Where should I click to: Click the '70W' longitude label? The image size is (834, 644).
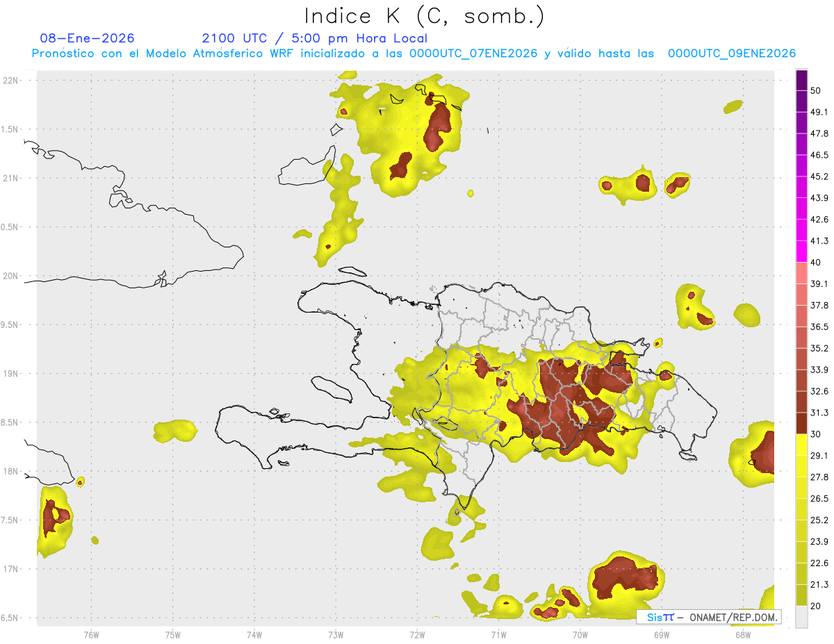[580, 634]
